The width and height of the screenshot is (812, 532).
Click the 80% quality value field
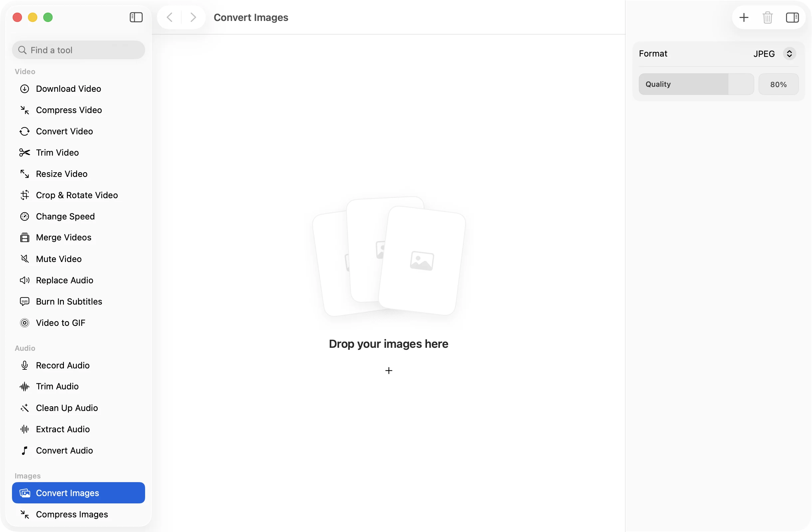click(x=778, y=84)
